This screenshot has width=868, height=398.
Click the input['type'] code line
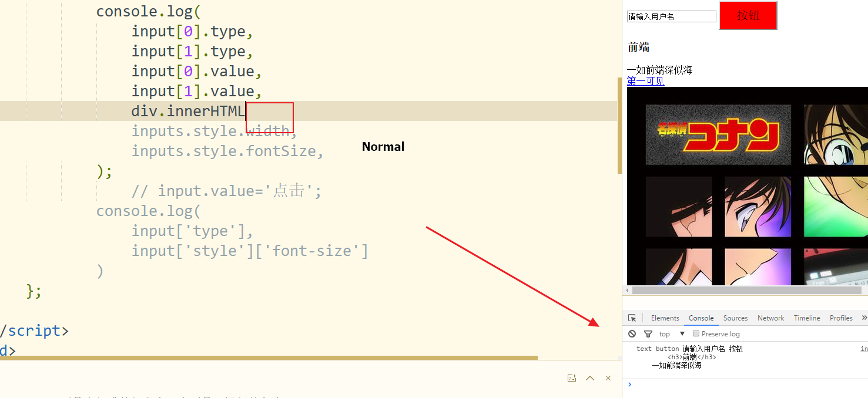click(x=192, y=231)
